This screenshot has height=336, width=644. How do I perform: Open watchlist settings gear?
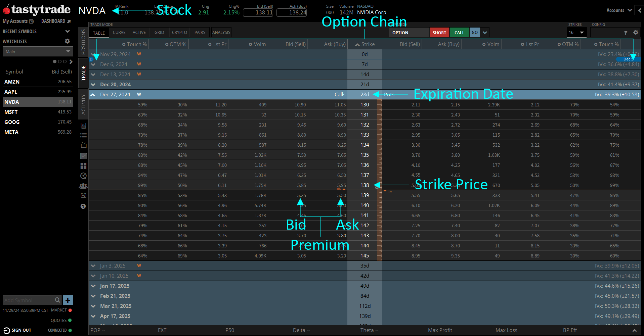(x=67, y=41)
